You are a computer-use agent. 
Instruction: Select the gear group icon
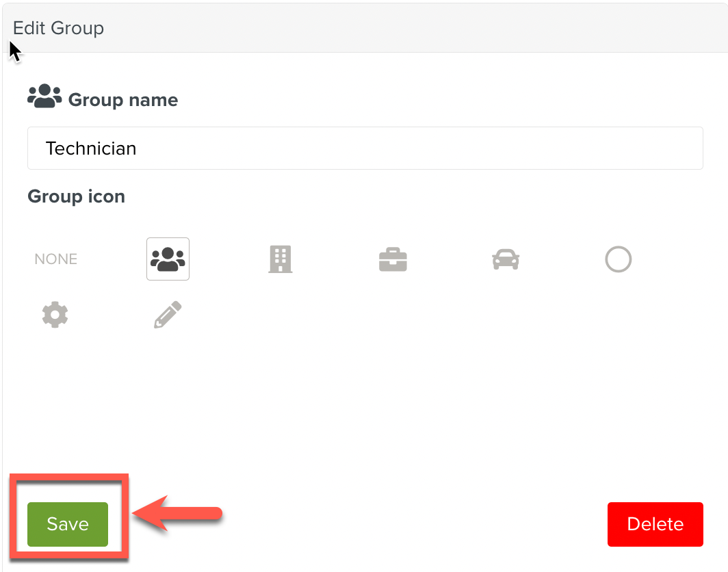55,314
